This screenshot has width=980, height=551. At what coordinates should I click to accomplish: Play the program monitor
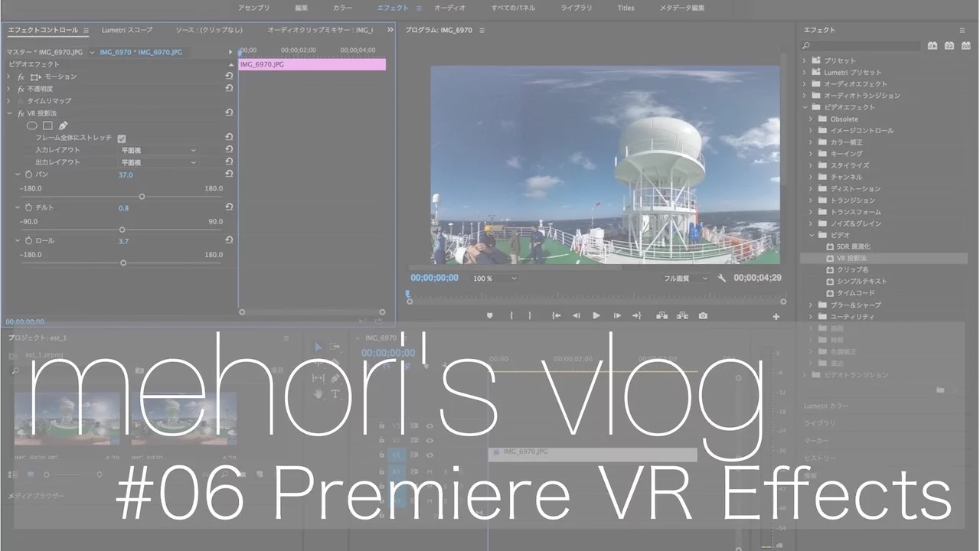coord(596,315)
